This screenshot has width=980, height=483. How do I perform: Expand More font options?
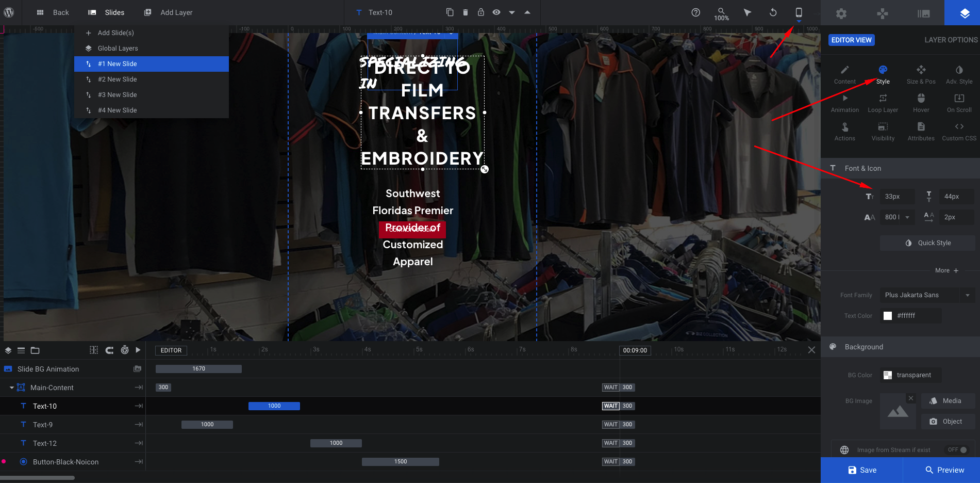pyautogui.click(x=946, y=270)
